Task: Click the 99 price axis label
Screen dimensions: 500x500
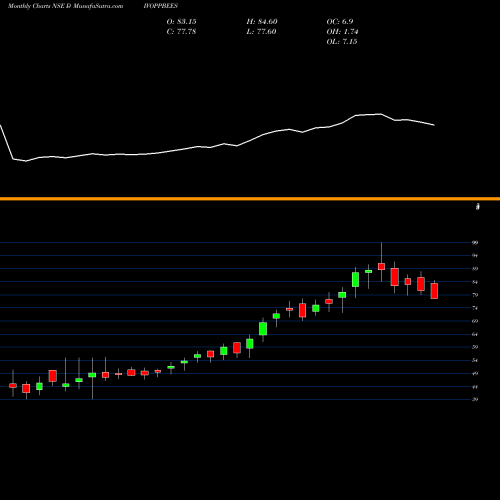Action: pos(475,243)
